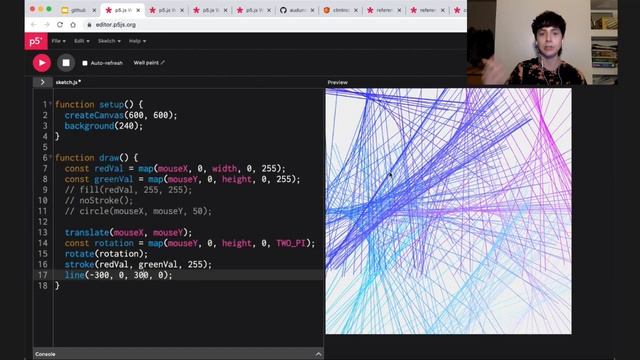Switch to the orange shield icon tab

click(x=340, y=10)
